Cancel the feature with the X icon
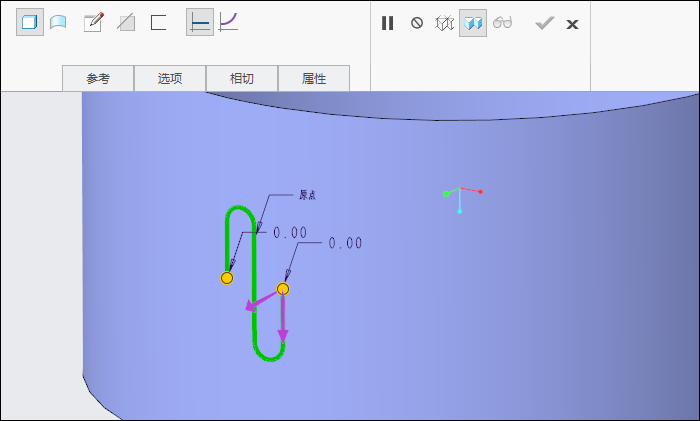 click(x=572, y=24)
